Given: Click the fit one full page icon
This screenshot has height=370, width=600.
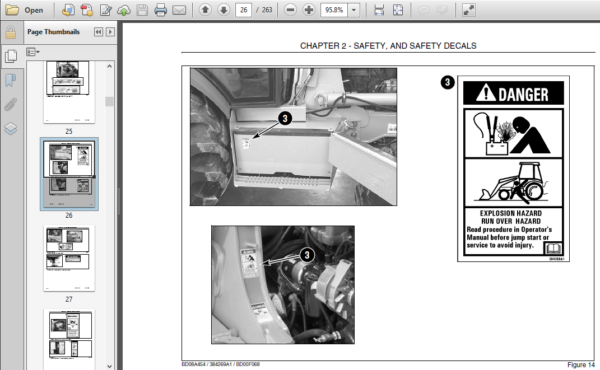Looking at the screenshot, I should [x=398, y=10].
